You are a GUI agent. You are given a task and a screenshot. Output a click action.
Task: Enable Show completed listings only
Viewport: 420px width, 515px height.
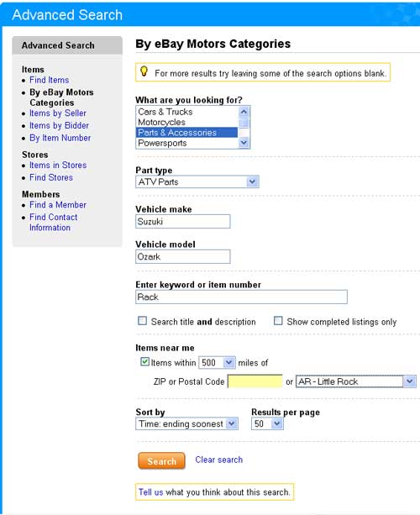(278, 321)
